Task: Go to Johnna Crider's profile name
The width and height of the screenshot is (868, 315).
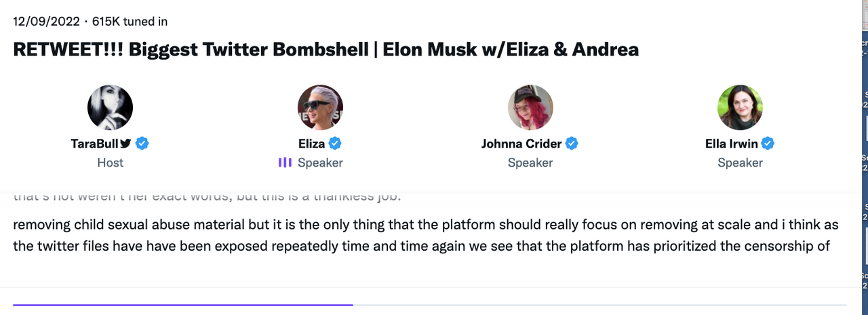Action: click(522, 144)
